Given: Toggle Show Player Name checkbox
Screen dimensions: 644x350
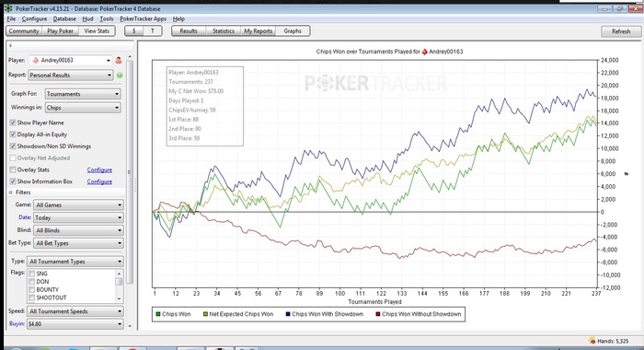Looking at the screenshot, I should pyautogui.click(x=13, y=122).
